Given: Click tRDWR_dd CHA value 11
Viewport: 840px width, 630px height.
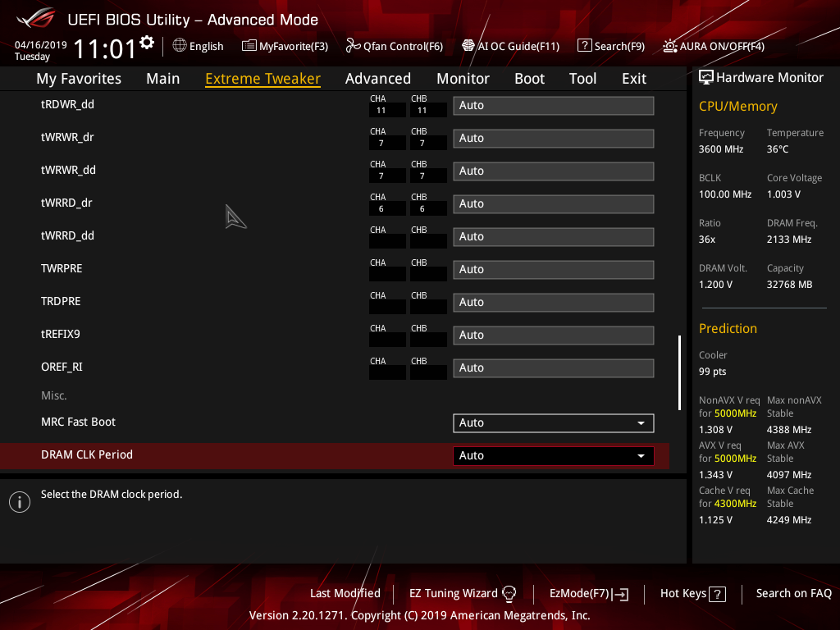Looking at the screenshot, I should point(381,111).
